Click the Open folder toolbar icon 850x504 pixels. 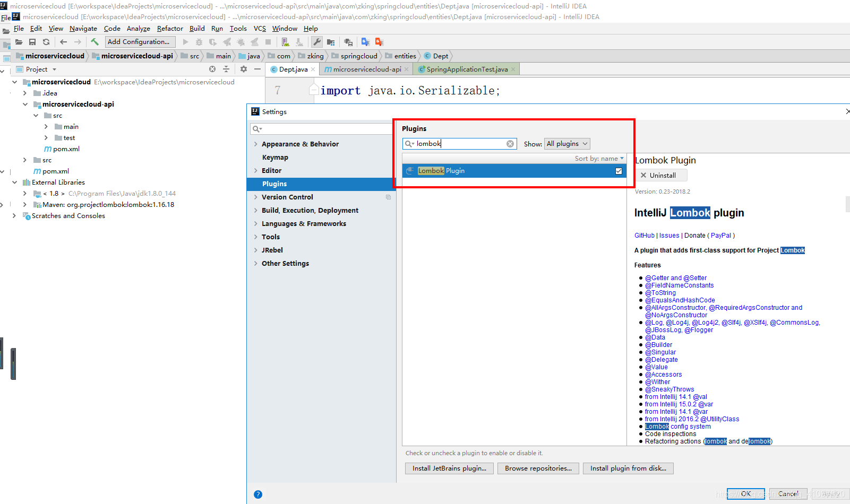point(19,42)
